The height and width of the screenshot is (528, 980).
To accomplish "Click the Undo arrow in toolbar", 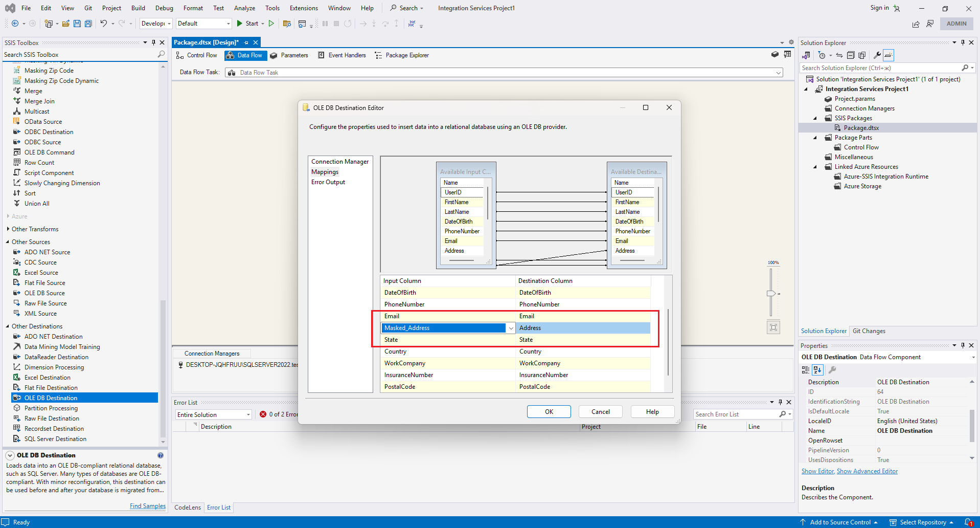I will pyautogui.click(x=104, y=24).
